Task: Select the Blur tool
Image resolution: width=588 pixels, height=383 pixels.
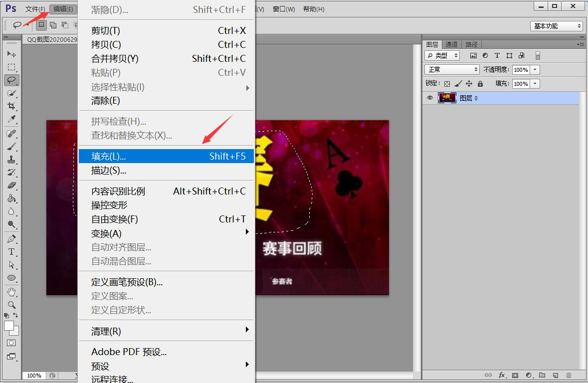Action: (11, 211)
